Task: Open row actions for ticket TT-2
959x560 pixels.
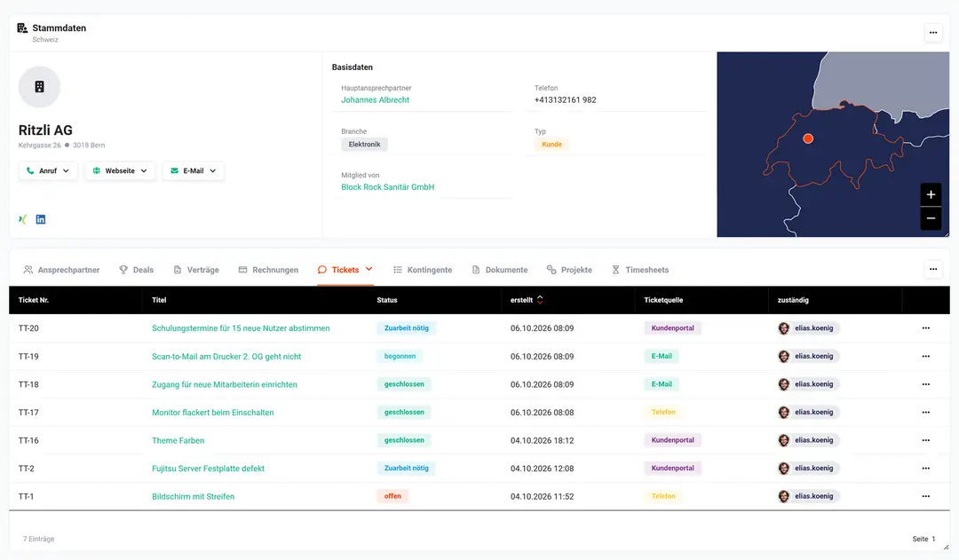Action: tap(926, 469)
